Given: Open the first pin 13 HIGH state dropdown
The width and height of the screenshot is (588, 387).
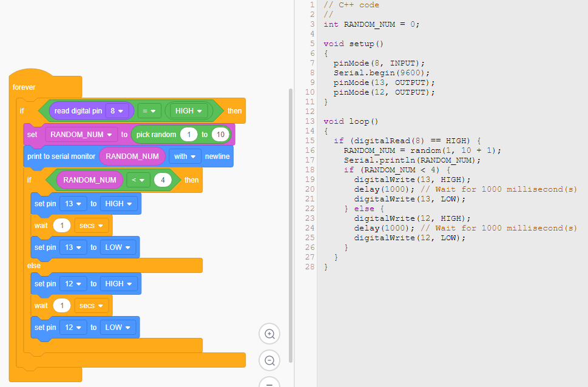Looking at the screenshot, I should (118, 204).
